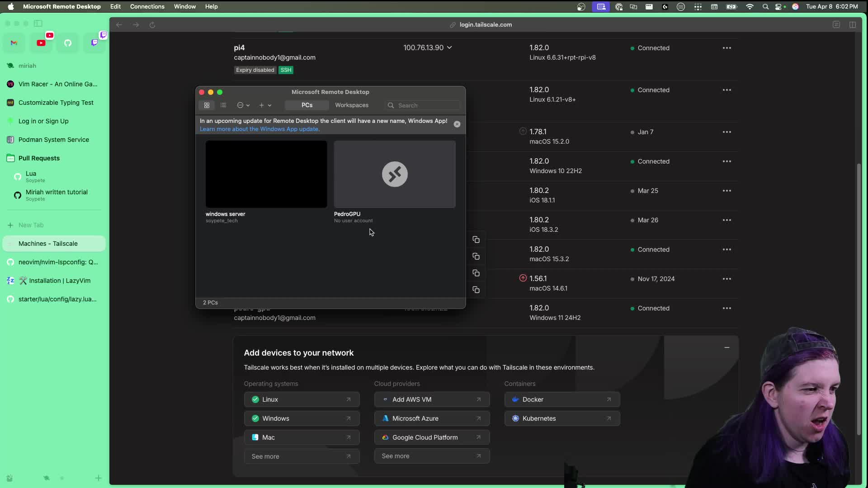Screen dimensions: 868x488
Task: Click the Expiry disabled badge on pi4
Action: pos(255,70)
